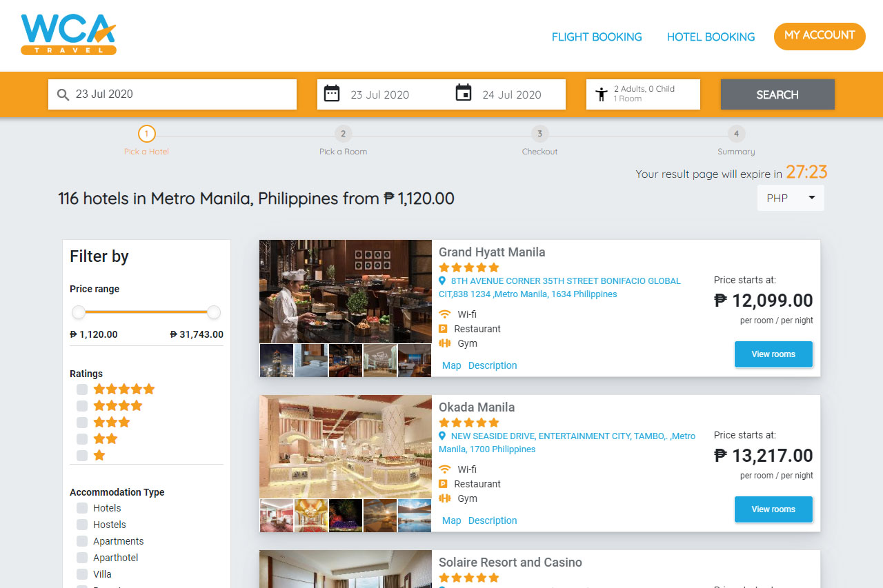883x588 pixels.
Task: Open Map link for Okada Manila
Action: coord(452,520)
